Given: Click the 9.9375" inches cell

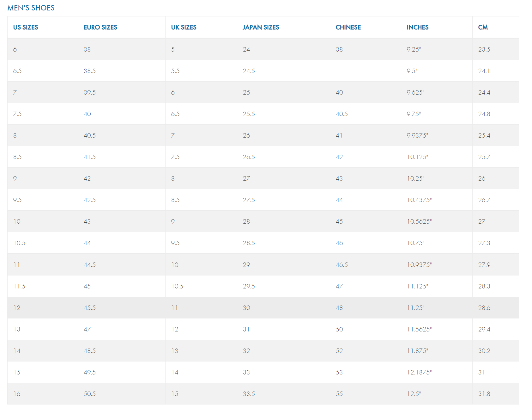Looking at the screenshot, I should pos(417,136).
